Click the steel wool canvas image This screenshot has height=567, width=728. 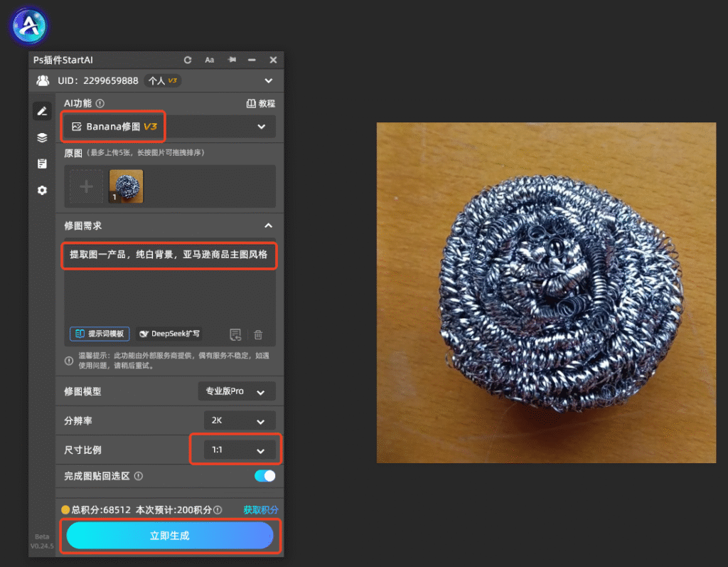click(x=546, y=292)
